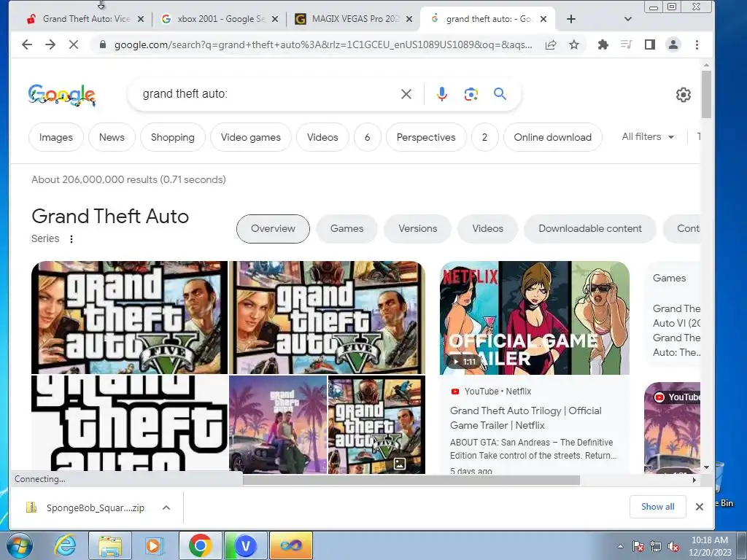Open the Chrome profile avatar
The image size is (747, 560).
[673, 44]
